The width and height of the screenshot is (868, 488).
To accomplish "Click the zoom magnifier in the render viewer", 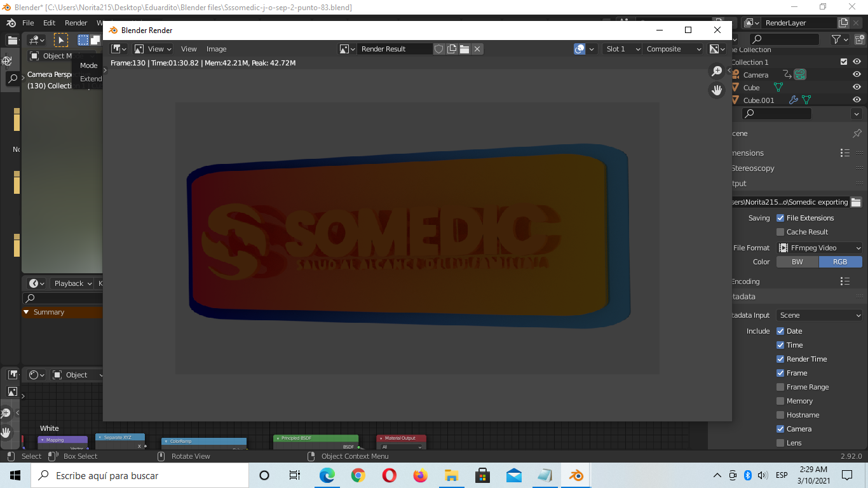I will pos(717,71).
